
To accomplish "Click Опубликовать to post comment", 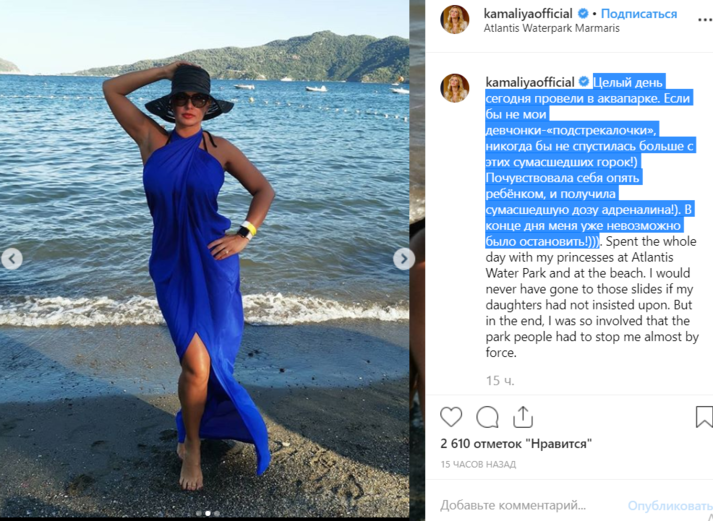I will (670, 506).
